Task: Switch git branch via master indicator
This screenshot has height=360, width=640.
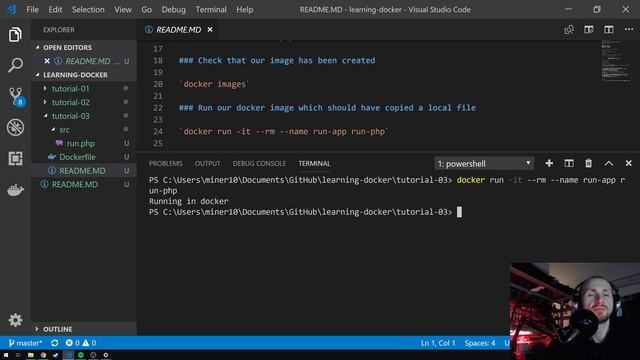Action: click(25, 343)
